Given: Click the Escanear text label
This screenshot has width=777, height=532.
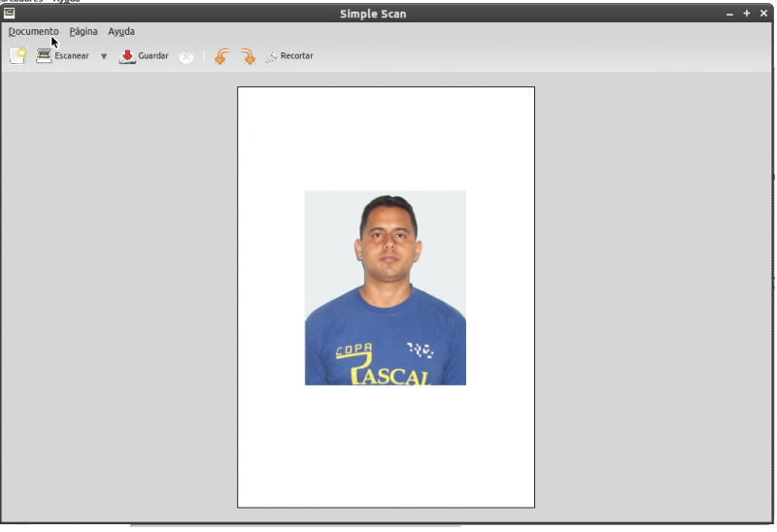Looking at the screenshot, I should pos(72,56).
